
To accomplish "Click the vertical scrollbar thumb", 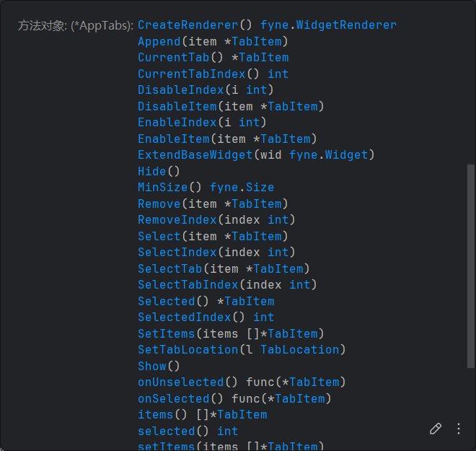I will point(471,267).
